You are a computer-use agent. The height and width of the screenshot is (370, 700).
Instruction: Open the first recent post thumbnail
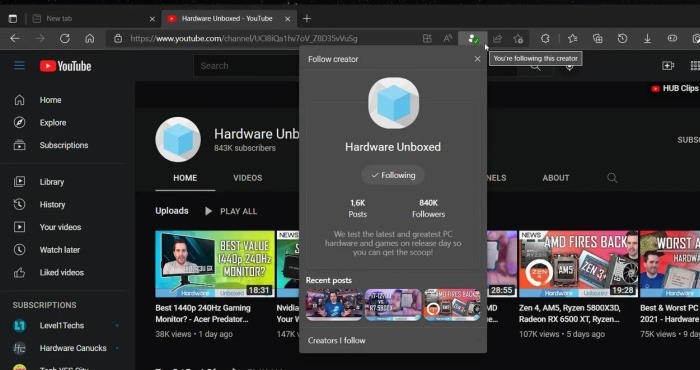(334, 305)
